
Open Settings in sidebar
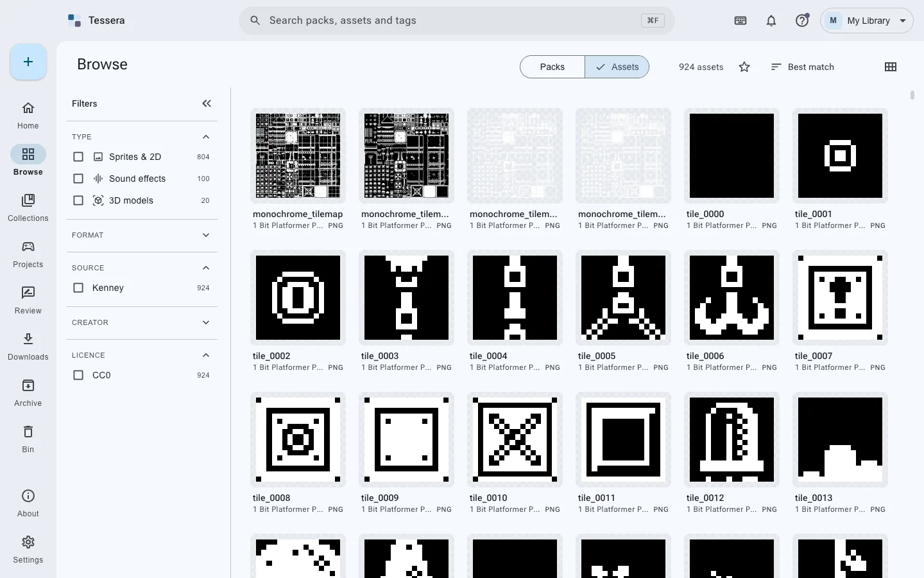[28, 550]
